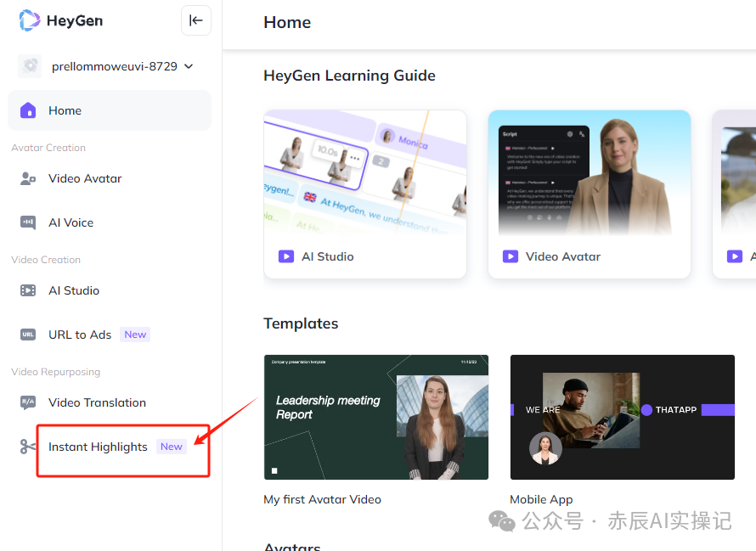This screenshot has width=756, height=551.
Task: Click the New badge next to URL to Ads
Action: 135,335
